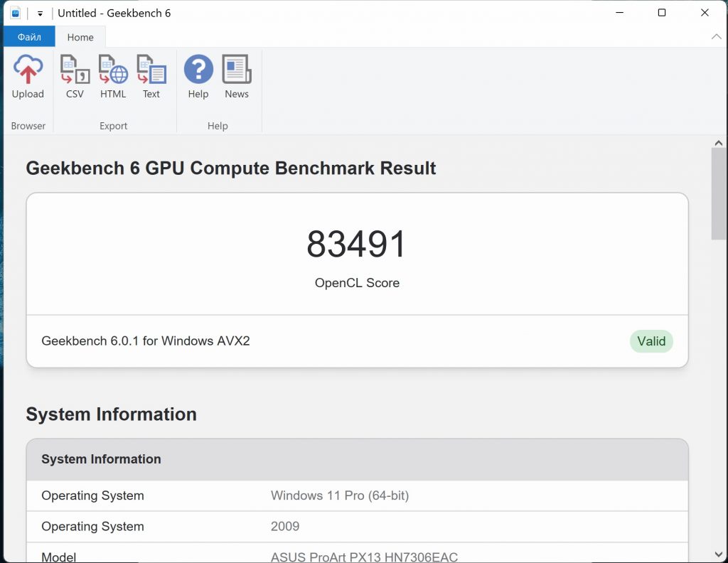Click the Geekbench app icon in title bar
The width and height of the screenshot is (728, 563).
(x=16, y=13)
